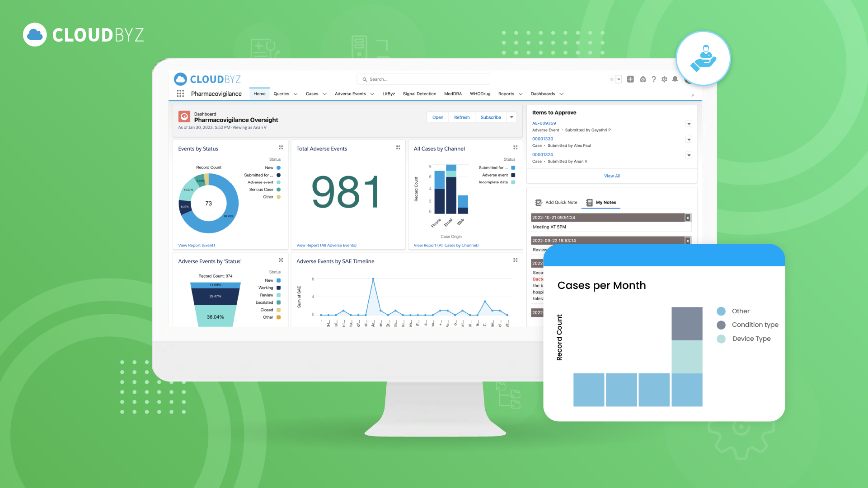Switch to the My Notes tab
The image size is (868, 488).
[605, 202]
